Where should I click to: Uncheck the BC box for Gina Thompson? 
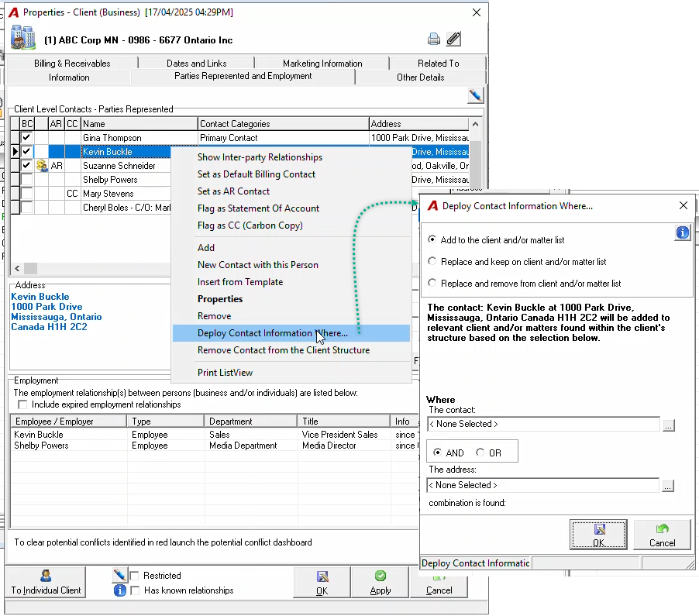tap(27, 138)
